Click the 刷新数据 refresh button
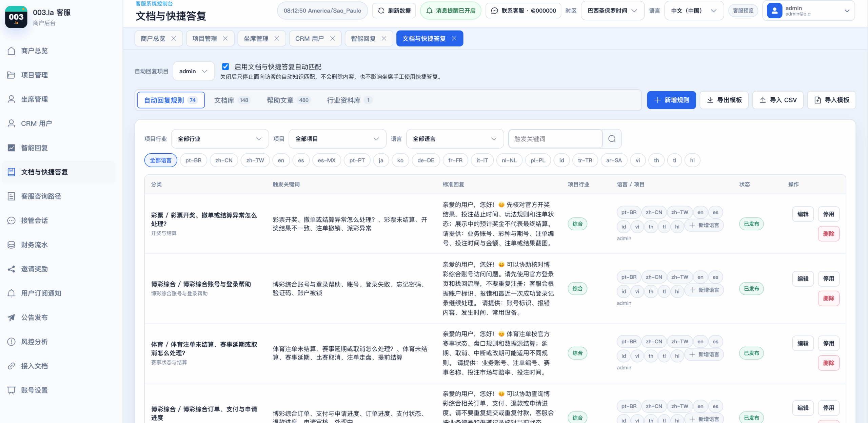Screen dimensions: 868x423 coord(394,11)
